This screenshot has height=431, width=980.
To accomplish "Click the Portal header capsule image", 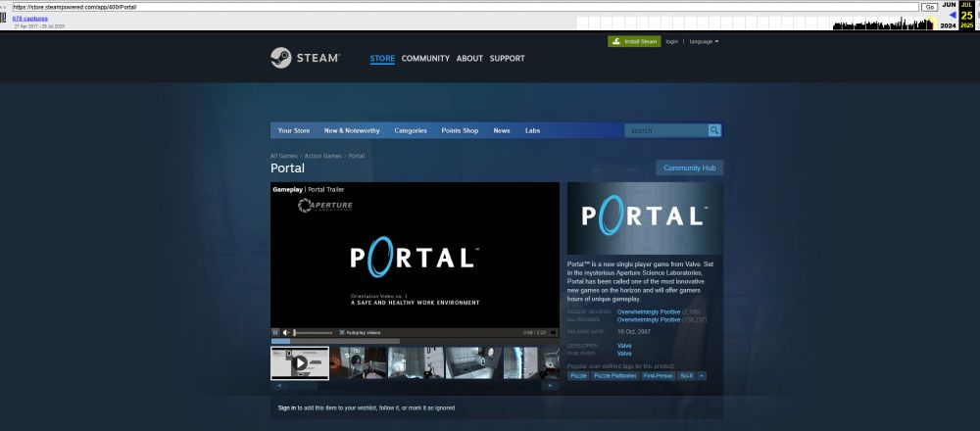I will tap(645, 218).
